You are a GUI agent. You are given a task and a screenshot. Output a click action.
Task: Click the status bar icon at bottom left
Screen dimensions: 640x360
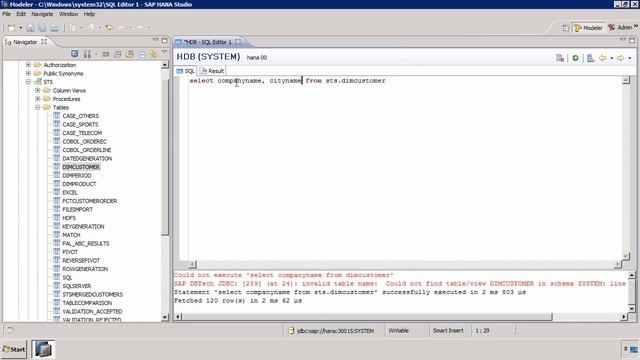coord(11,329)
